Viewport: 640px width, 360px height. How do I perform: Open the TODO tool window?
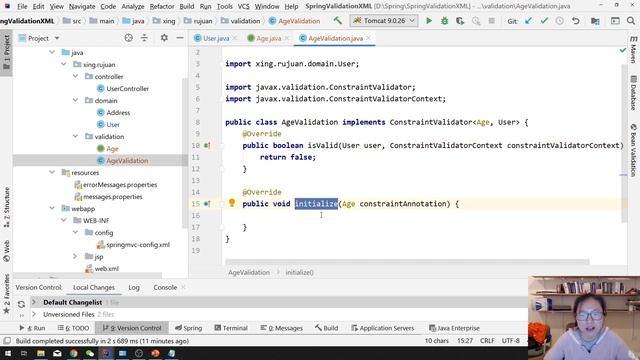73,328
